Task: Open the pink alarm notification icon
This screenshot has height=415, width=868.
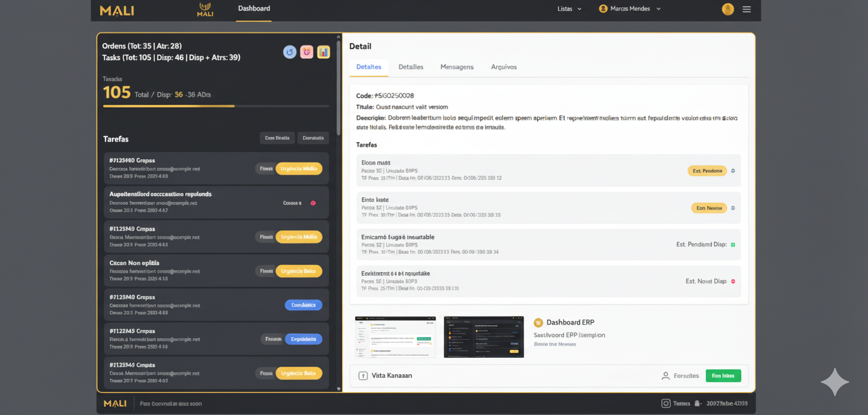Action: [306, 52]
